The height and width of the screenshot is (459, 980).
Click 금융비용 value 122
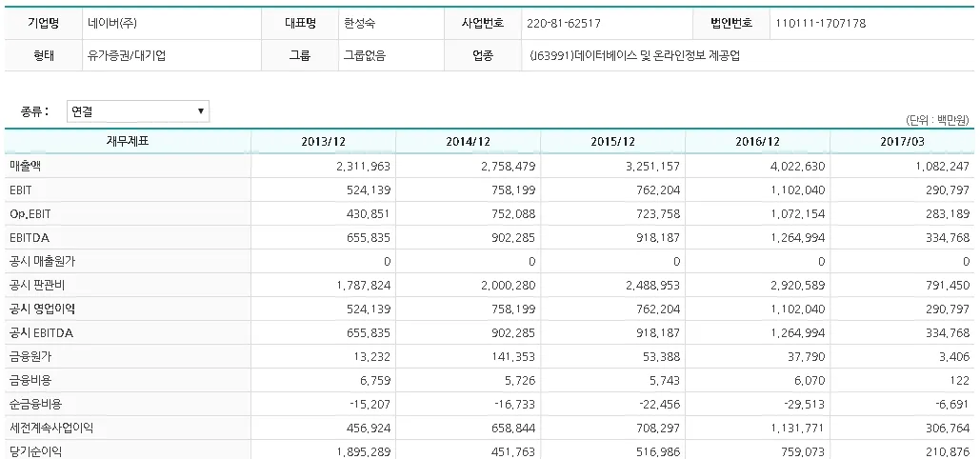tap(960, 380)
